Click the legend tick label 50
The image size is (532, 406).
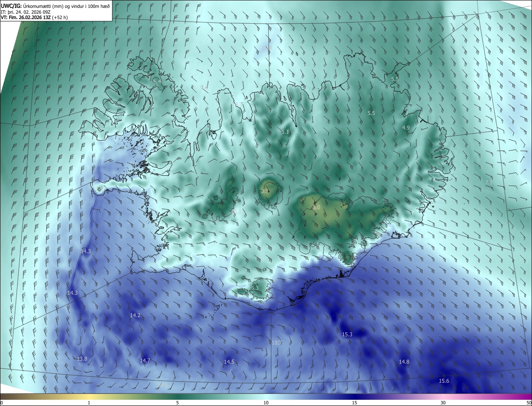click(529, 403)
